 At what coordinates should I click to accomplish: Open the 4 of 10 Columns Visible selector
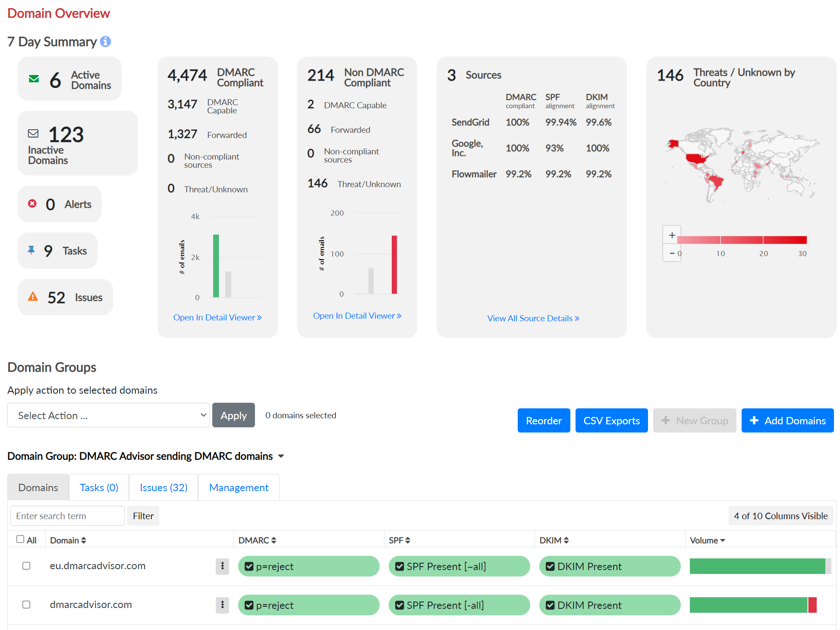point(780,516)
